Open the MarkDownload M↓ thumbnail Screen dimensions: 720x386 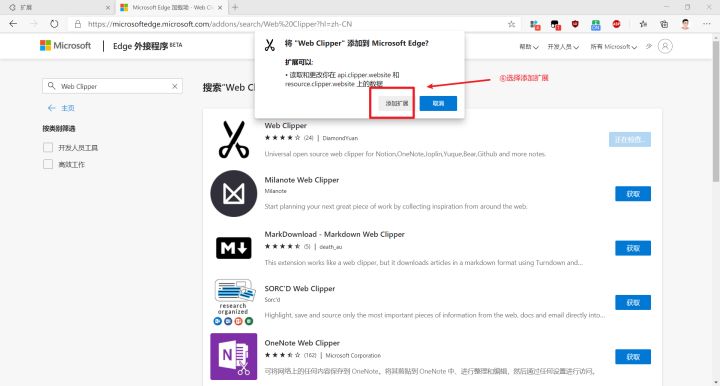(x=234, y=248)
